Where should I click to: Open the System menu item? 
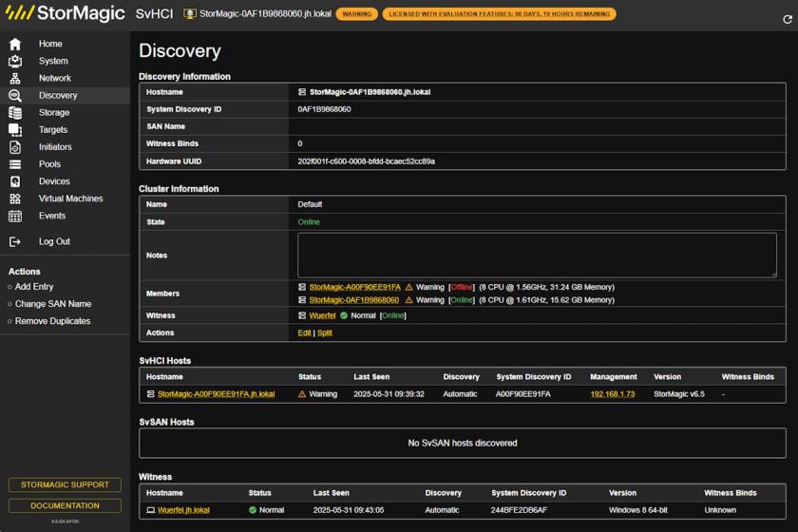53,61
